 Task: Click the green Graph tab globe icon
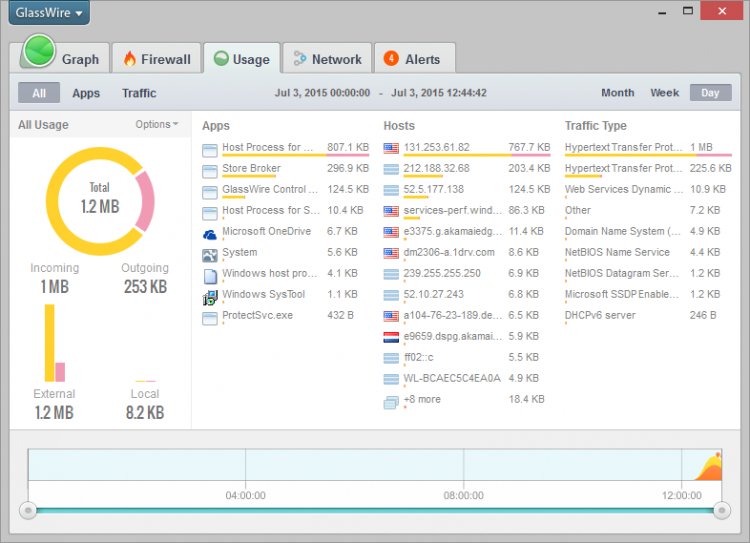[x=39, y=51]
